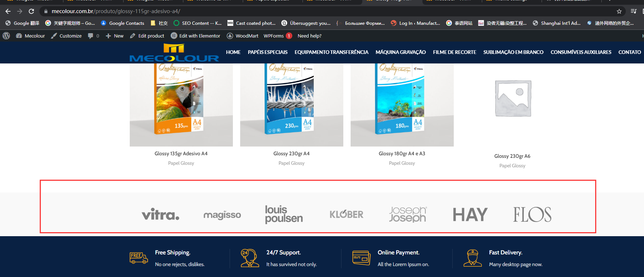Open SUBLIMAÇÃO EM BRANCO navigation item
The width and height of the screenshot is (644, 277).
click(x=514, y=52)
